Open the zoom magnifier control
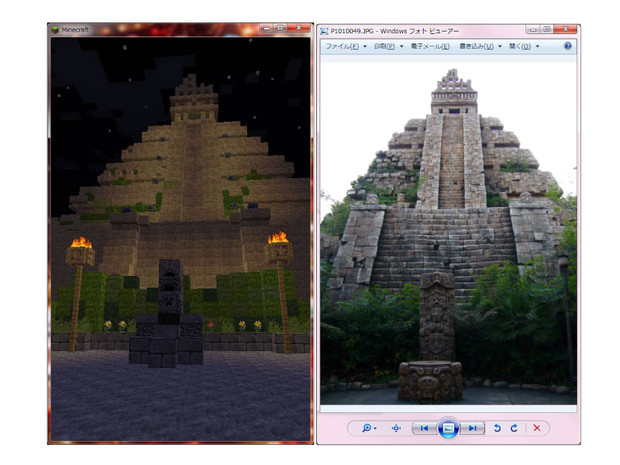620x465 pixels. pyautogui.click(x=367, y=428)
